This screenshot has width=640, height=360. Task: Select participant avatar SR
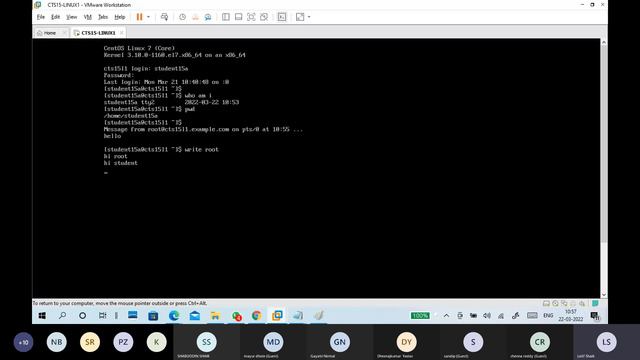(x=90, y=342)
